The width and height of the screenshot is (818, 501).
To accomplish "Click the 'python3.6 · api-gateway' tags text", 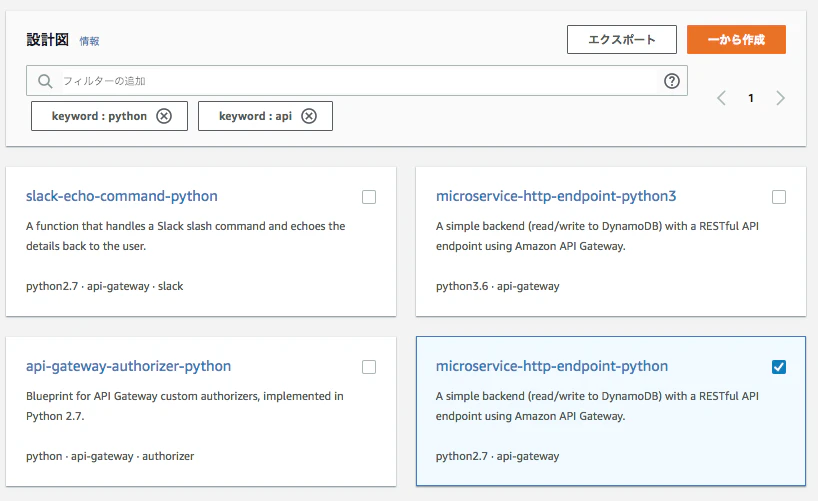I will click(x=498, y=286).
